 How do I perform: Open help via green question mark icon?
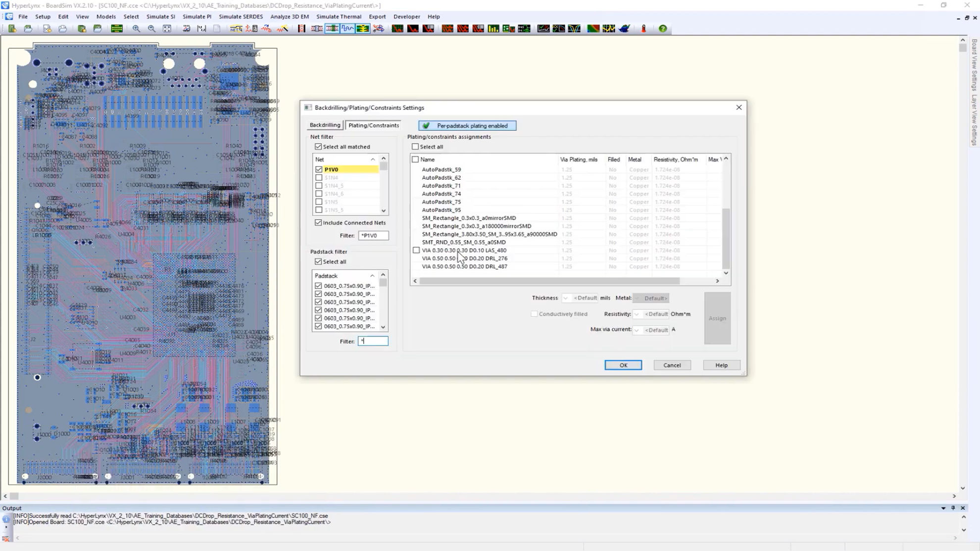coord(663,29)
